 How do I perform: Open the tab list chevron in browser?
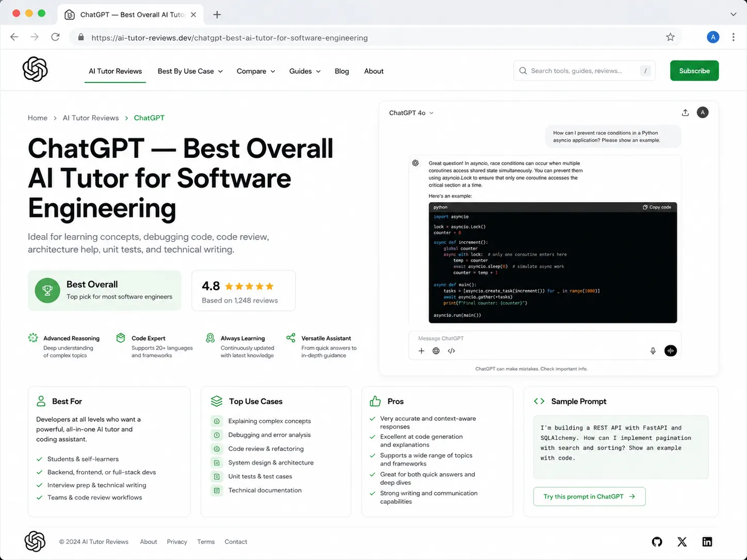tap(733, 14)
